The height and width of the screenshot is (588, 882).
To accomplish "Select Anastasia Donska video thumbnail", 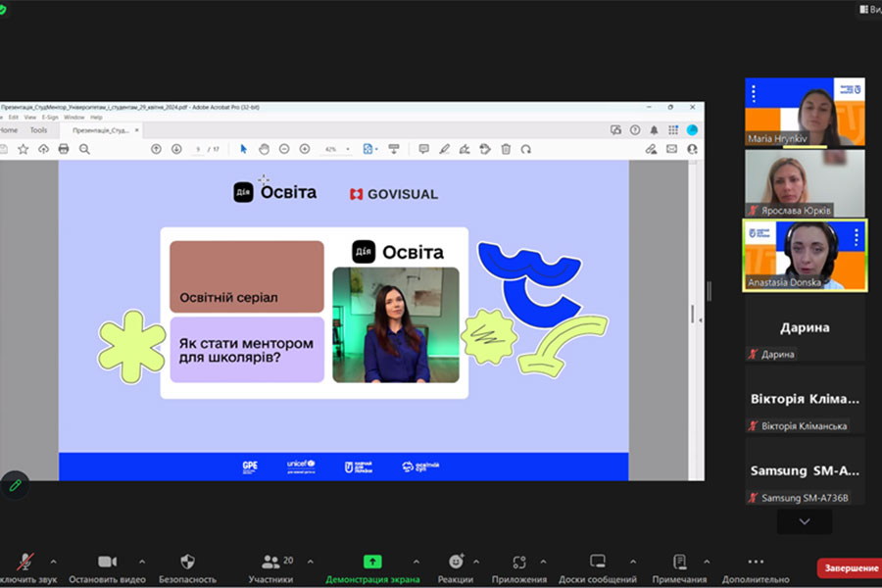I will pyautogui.click(x=805, y=254).
